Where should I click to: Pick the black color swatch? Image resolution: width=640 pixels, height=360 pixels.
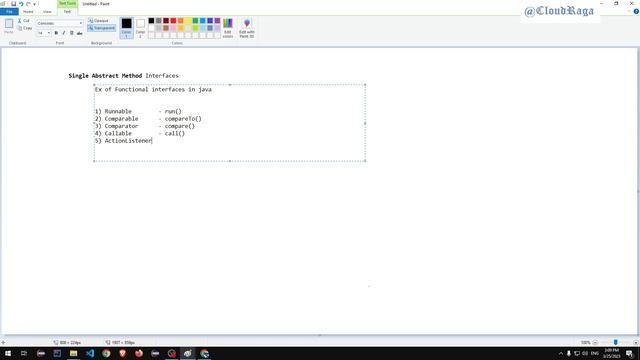pyautogui.click(x=151, y=20)
